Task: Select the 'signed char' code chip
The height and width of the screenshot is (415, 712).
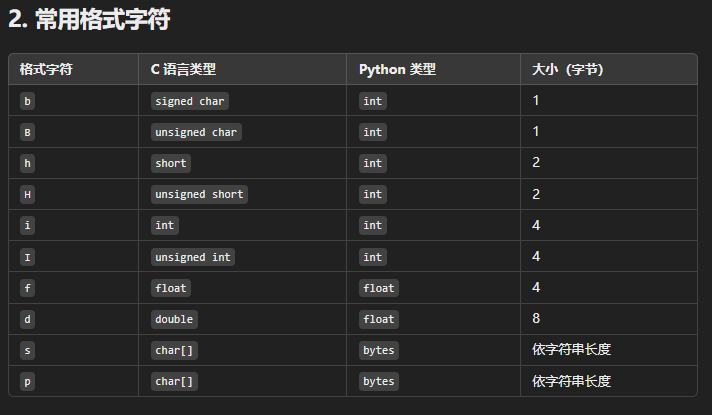Action: pyautogui.click(x=190, y=101)
